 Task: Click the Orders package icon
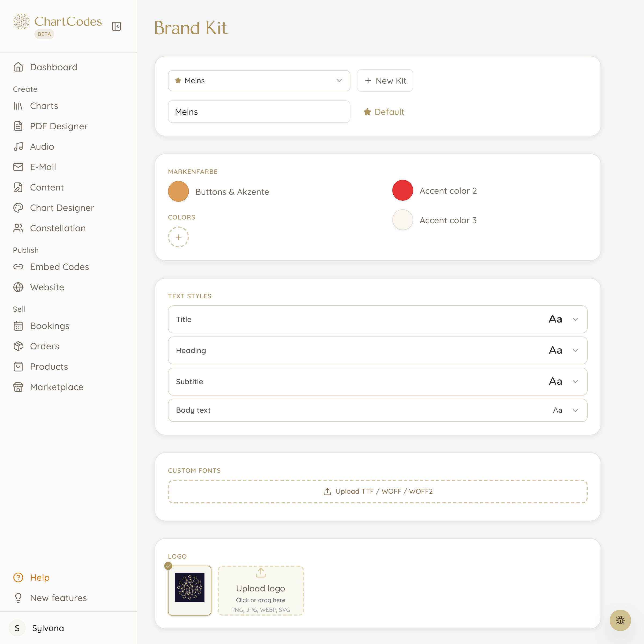18,346
